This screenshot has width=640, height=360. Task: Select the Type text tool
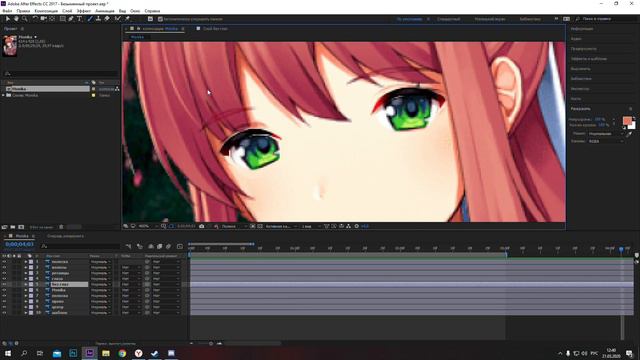pos(79,19)
